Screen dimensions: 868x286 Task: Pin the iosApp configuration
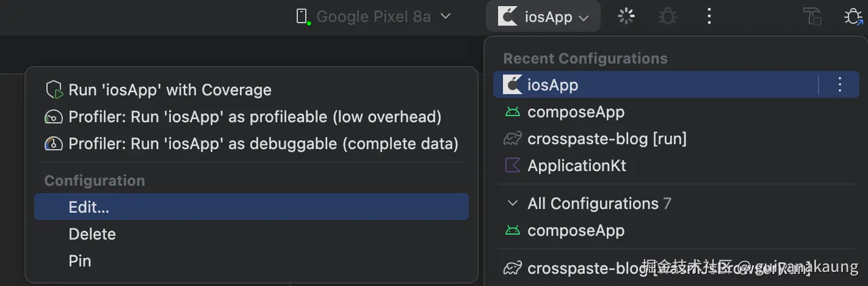(80, 261)
